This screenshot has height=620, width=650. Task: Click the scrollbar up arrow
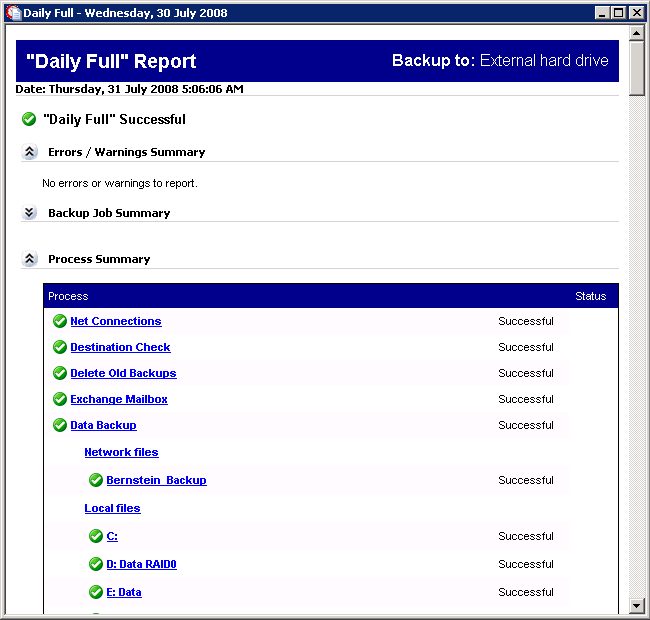coord(636,33)
